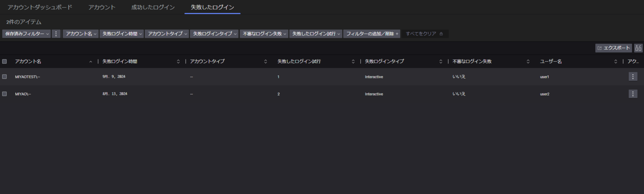Open row actions menu for user1
644x194 pixels.
click(x=633, y=77)
